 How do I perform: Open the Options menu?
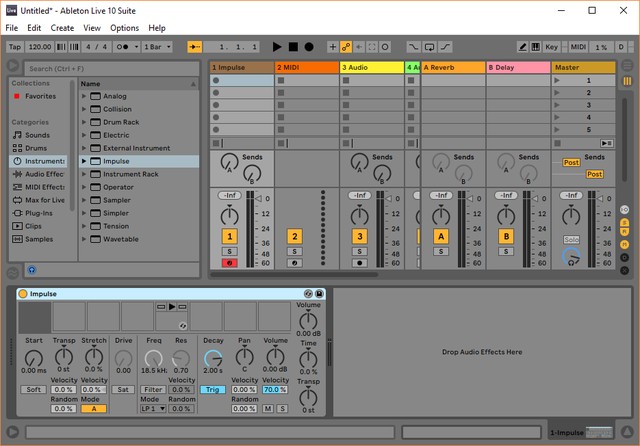[125, 28]
